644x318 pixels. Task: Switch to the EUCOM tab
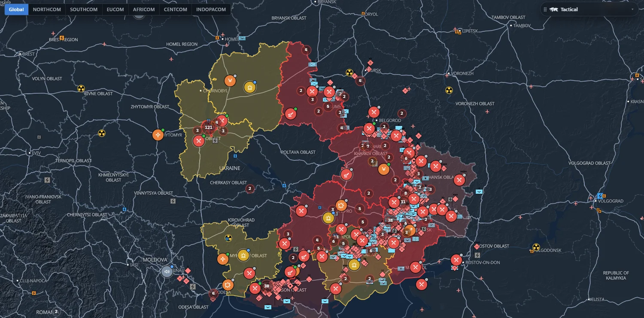pos(115,9)
